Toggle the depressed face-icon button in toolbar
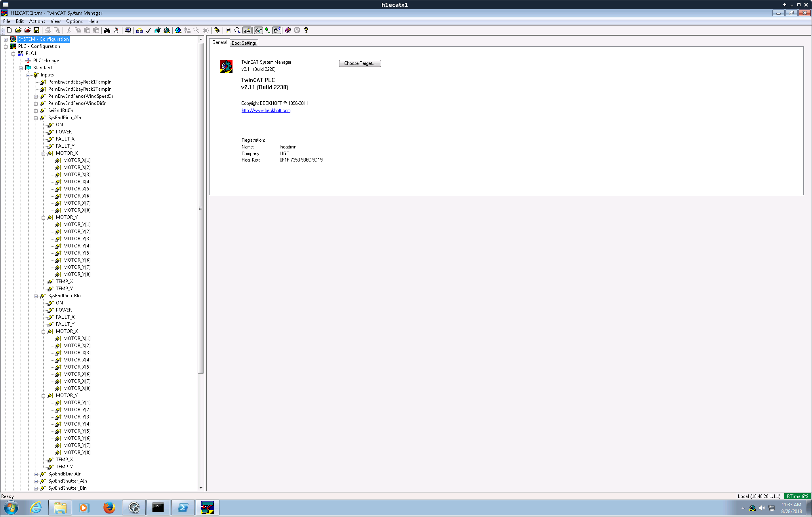Viewport: 812px width, 517px height. coord(277,30)
